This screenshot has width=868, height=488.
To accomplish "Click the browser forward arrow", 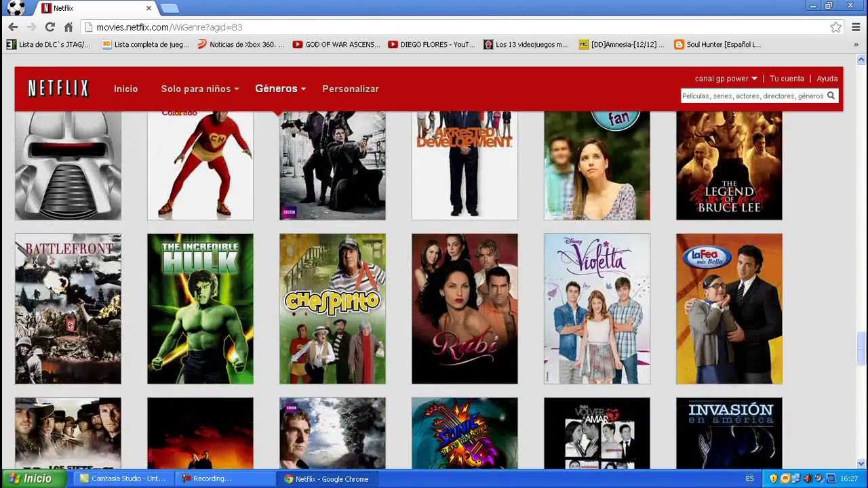I will pyautogui.click(x=31, y=27).
